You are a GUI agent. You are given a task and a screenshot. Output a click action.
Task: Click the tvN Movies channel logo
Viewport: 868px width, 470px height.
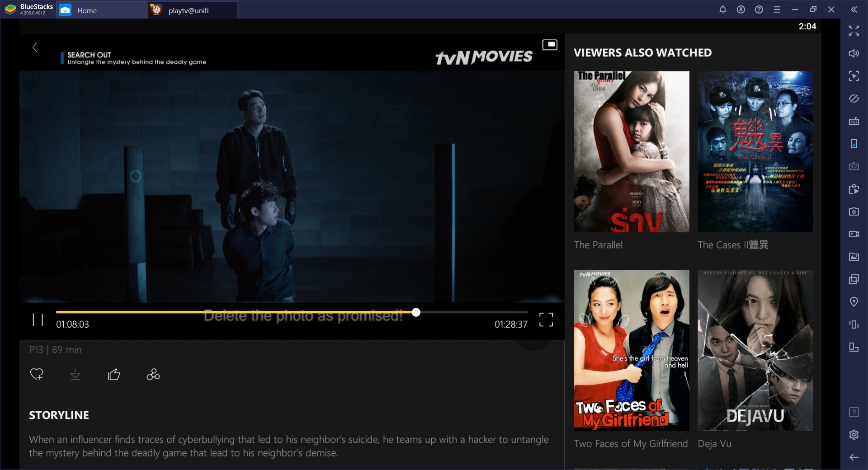(x=484, y=57)
